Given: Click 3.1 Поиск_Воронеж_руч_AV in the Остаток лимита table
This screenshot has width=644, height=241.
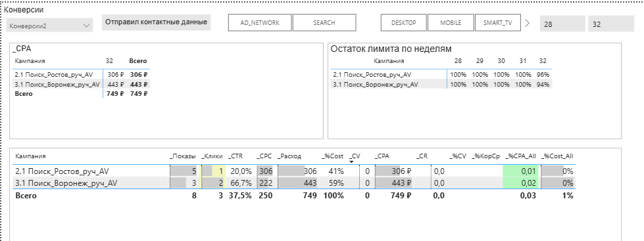Looking at the screenshot, I should 376,85.
